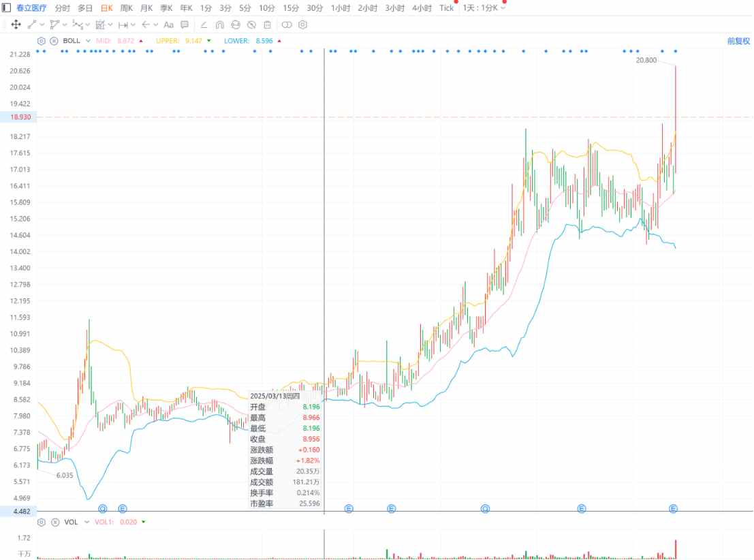Image resolution: width=754 pixels, height=560 pixels.
Task: Select the trend line drawing tool
Action: click(x=32, y=25)
